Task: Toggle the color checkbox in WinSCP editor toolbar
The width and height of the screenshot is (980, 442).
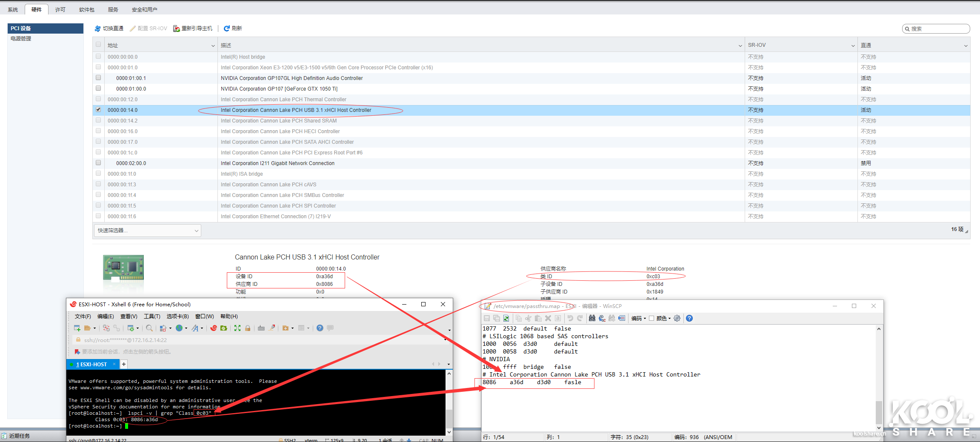Action: (x=651, y=318)
